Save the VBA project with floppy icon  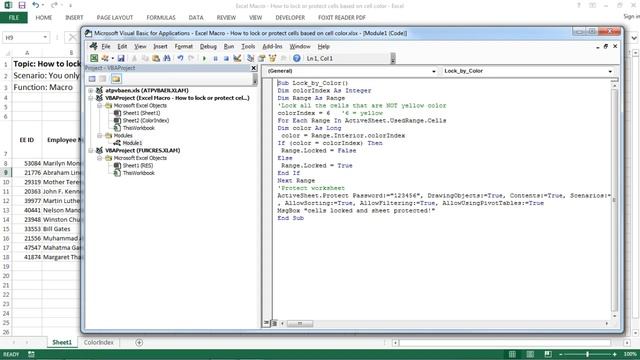coord(121,58)
